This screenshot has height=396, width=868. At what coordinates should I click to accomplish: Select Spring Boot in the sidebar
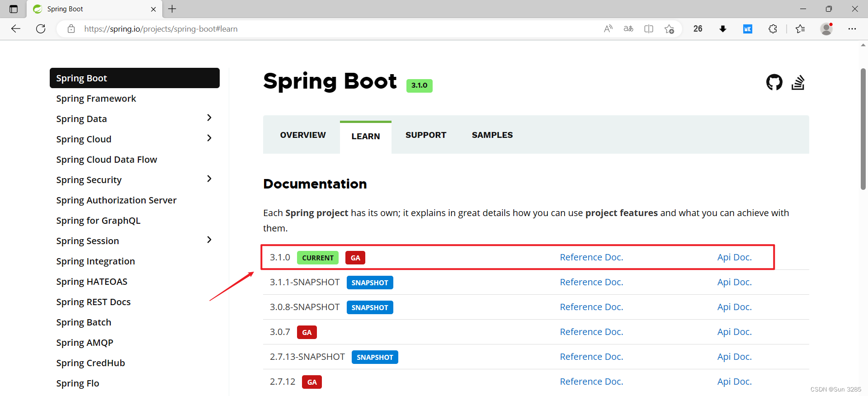pos(135,78)
